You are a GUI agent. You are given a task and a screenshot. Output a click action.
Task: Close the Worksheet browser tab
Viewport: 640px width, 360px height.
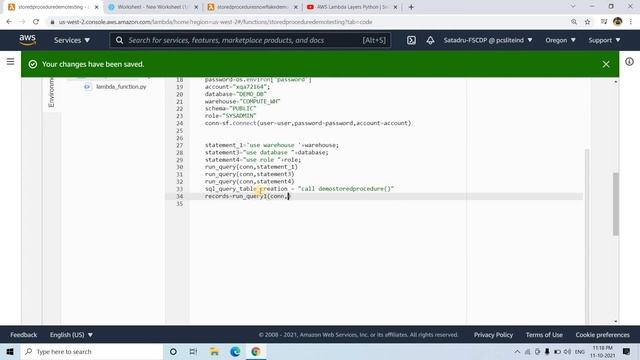click(x=196, y=7)
